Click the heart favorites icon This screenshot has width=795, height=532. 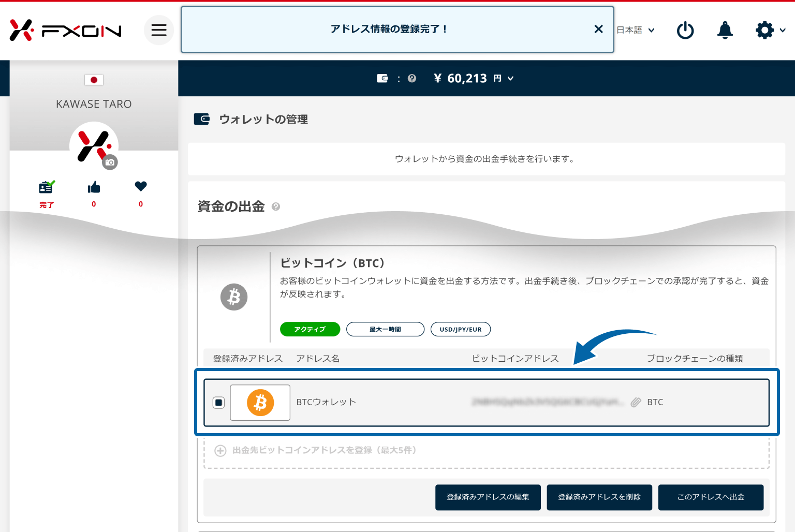point(141,186)
